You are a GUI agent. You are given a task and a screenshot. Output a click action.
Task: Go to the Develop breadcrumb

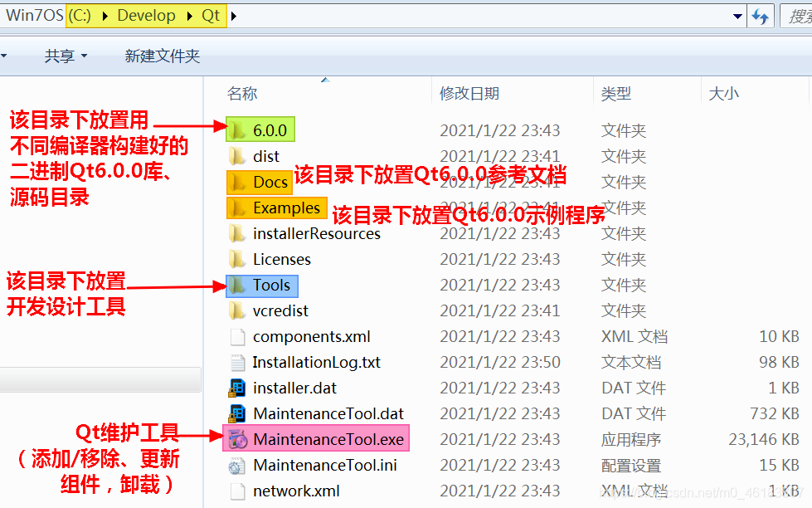coord(146,16)
